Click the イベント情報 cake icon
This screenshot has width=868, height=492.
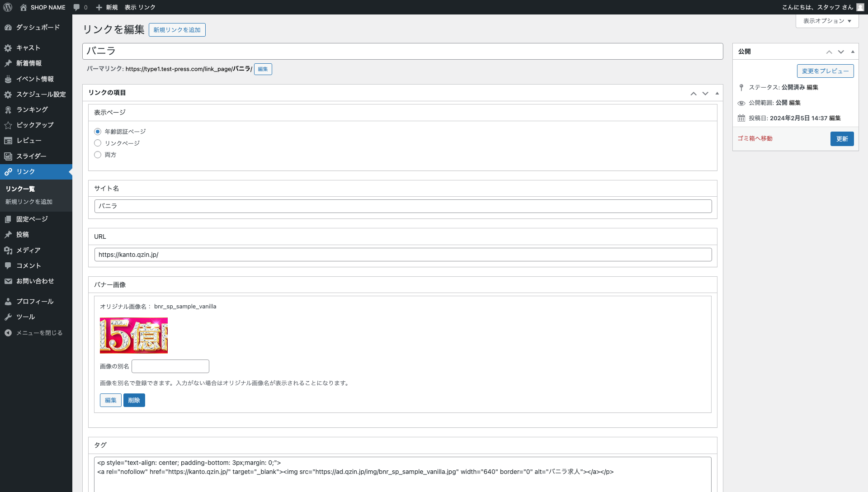pyautogui.click(x=8, y=79)
